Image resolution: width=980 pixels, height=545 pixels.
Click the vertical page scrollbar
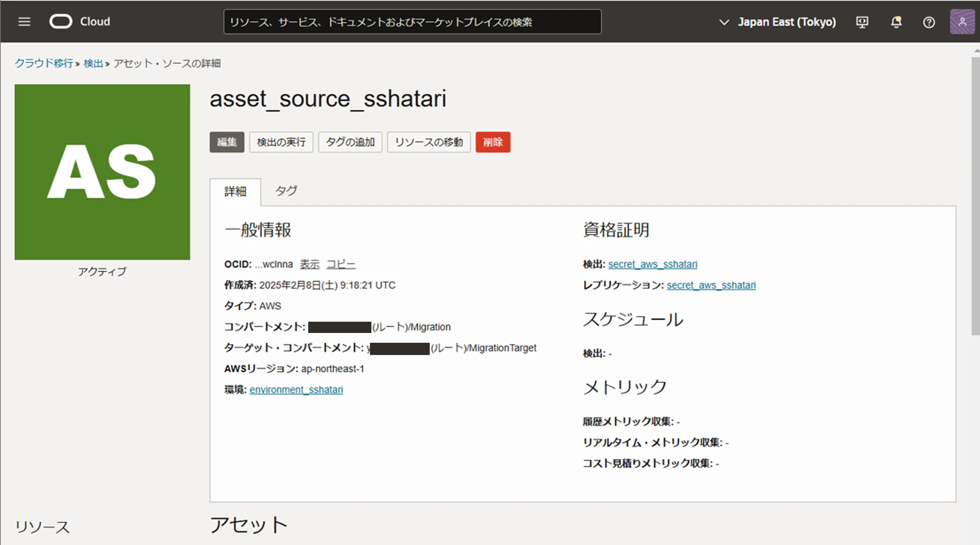(x=976, y=196)
